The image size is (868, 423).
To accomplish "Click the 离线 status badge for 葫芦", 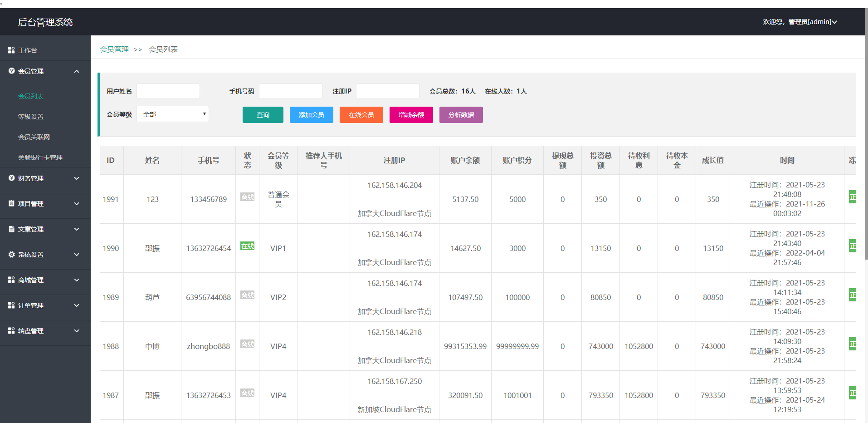I will (247, 295).
